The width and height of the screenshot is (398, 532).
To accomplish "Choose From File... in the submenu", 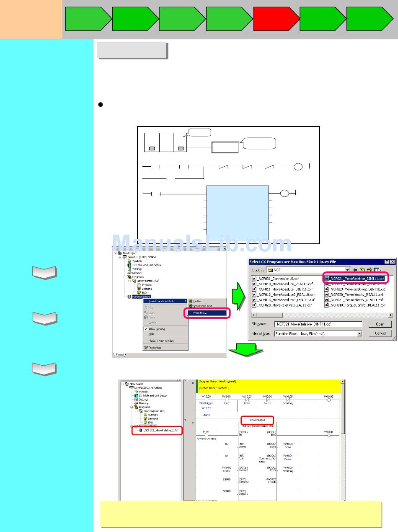I will [206, 312].
